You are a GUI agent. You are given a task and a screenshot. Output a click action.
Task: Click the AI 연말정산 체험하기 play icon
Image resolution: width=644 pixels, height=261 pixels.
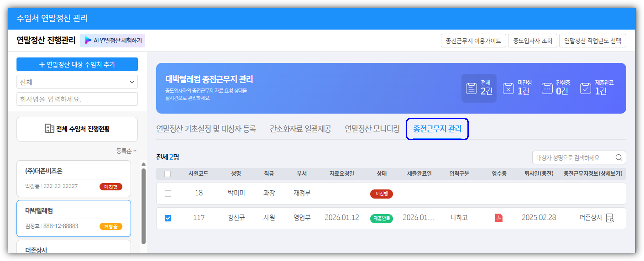pyautogui.click(x=87, y=40)
